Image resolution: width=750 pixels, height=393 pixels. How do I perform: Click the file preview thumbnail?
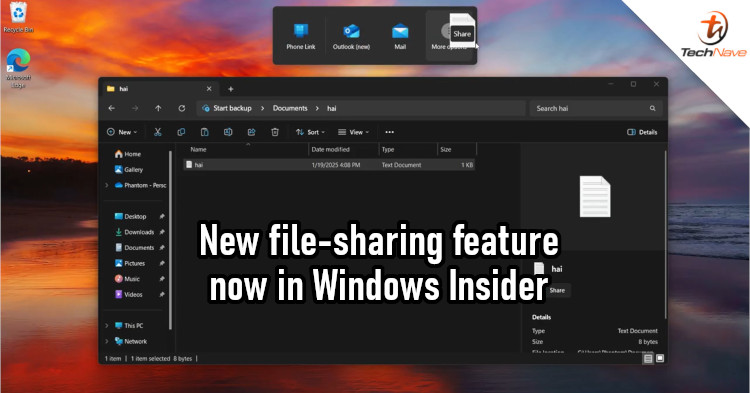click(595, 196)
